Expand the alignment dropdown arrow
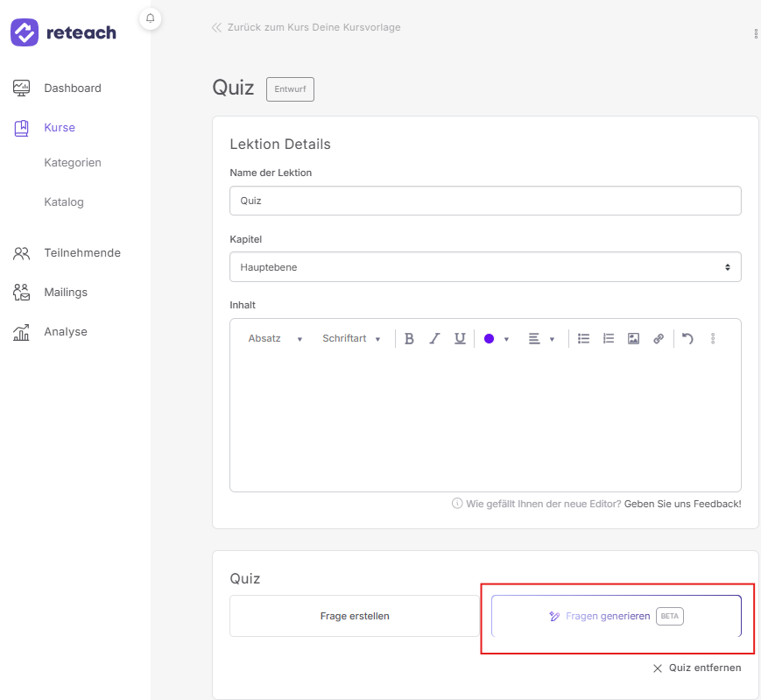The width and height of the screenshot is (761, 700). coord(552,339)
